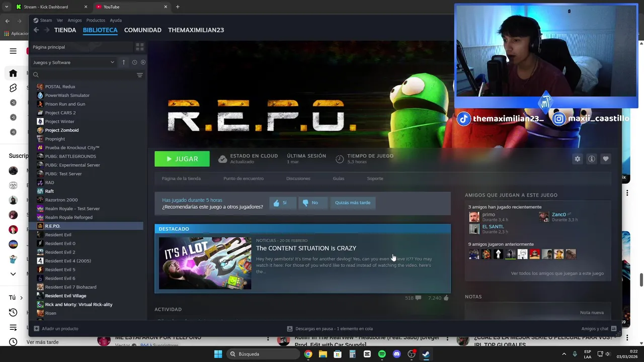Click Nota nueva

pos(592,313)
